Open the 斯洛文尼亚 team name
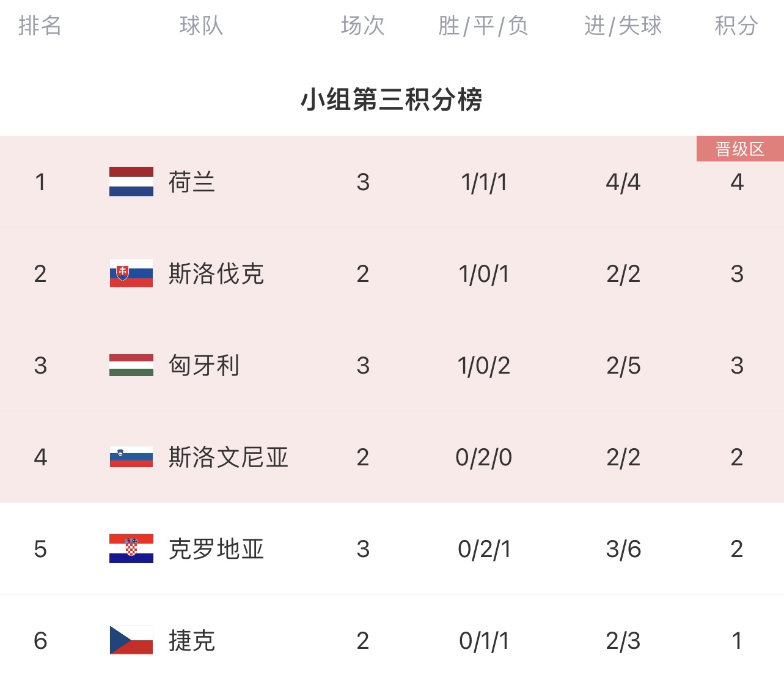This screenshot has height=680, width=784. [x=229, y=457]
